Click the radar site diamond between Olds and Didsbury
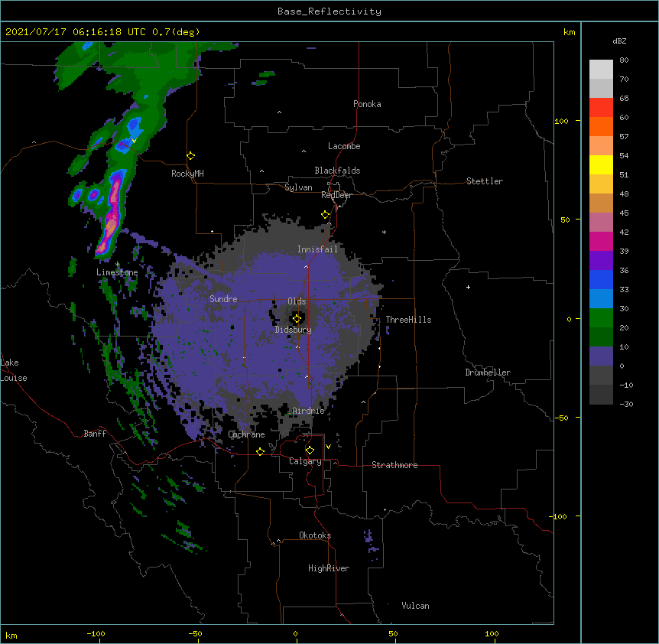Image resolution: width=659 pixels, height=644 pixels. 297,319
